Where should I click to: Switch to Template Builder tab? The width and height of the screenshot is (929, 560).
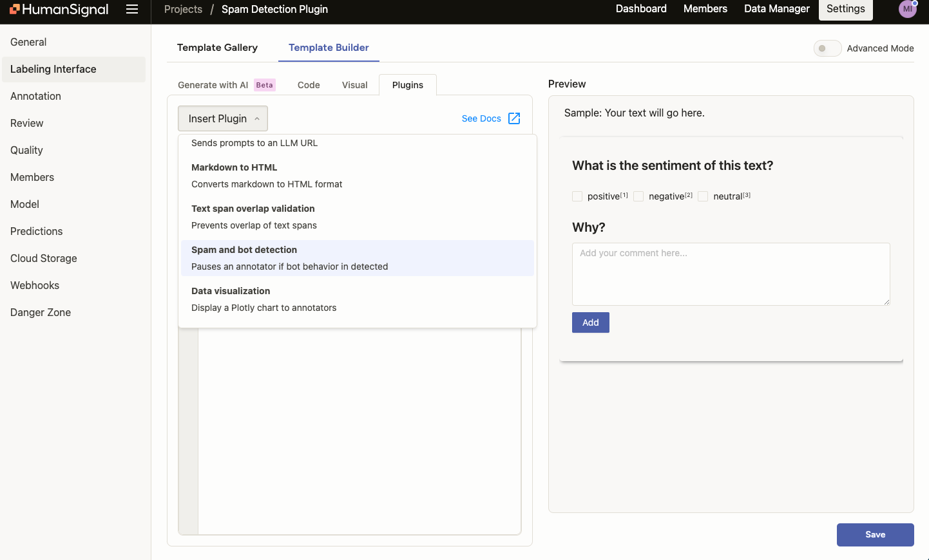(x=329, y=48)
